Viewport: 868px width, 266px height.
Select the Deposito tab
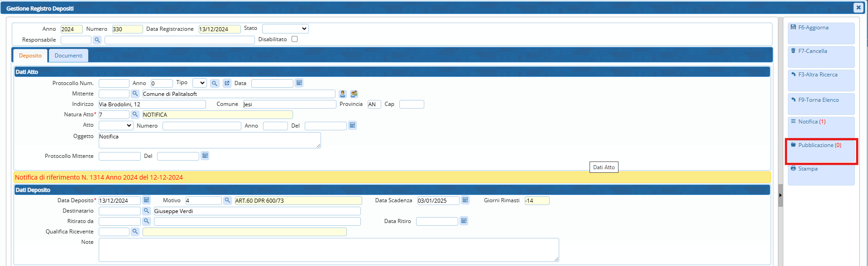[30, 56]
